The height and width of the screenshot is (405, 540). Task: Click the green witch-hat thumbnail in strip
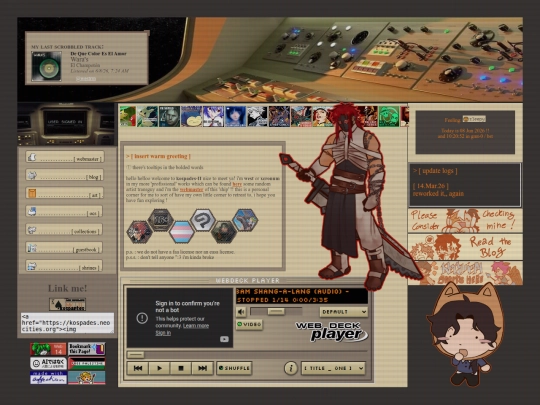click(x=389, y=116)
